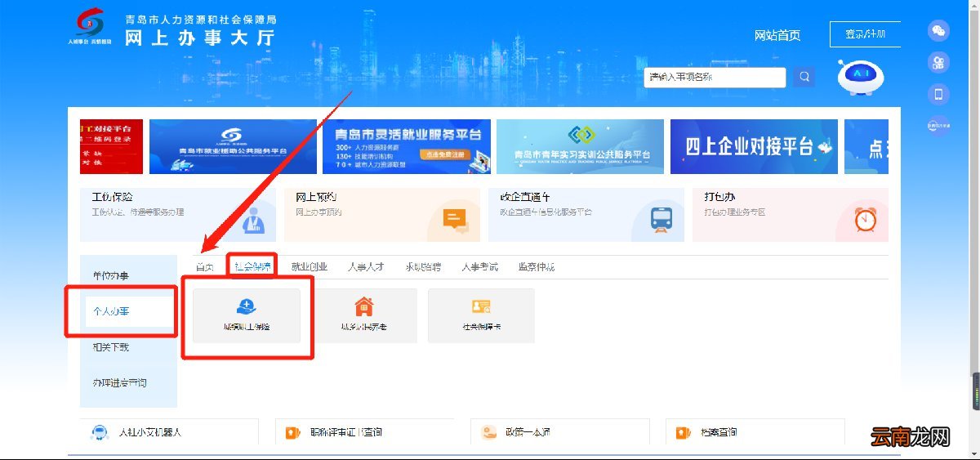Screen dimensions: 980x460
Task: Open the 城乡居民养老 service card
Action: click(x=364, y=315)
